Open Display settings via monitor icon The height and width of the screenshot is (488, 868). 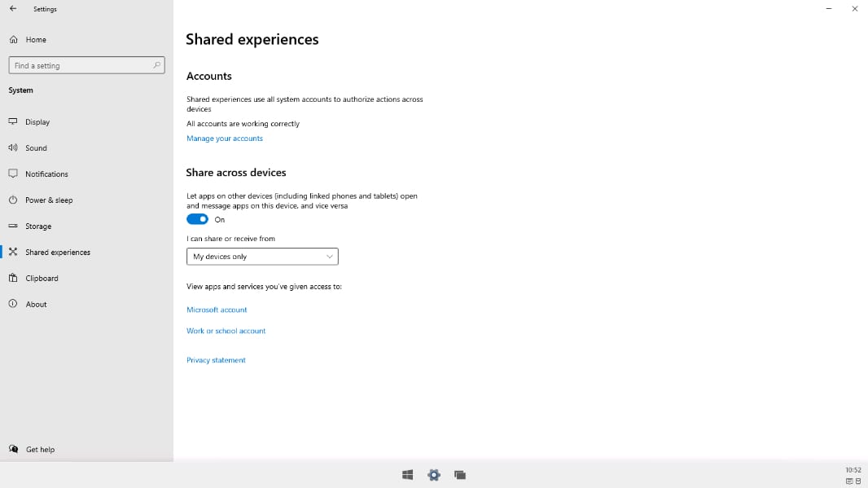13,121
